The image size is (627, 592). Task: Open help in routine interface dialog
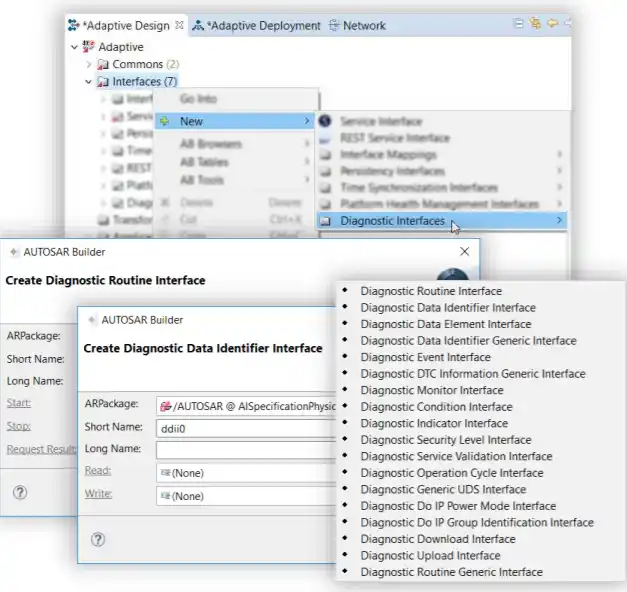point(20,492)
